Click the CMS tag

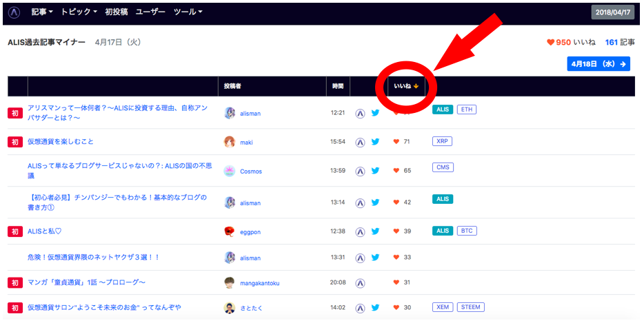point(443,167)
